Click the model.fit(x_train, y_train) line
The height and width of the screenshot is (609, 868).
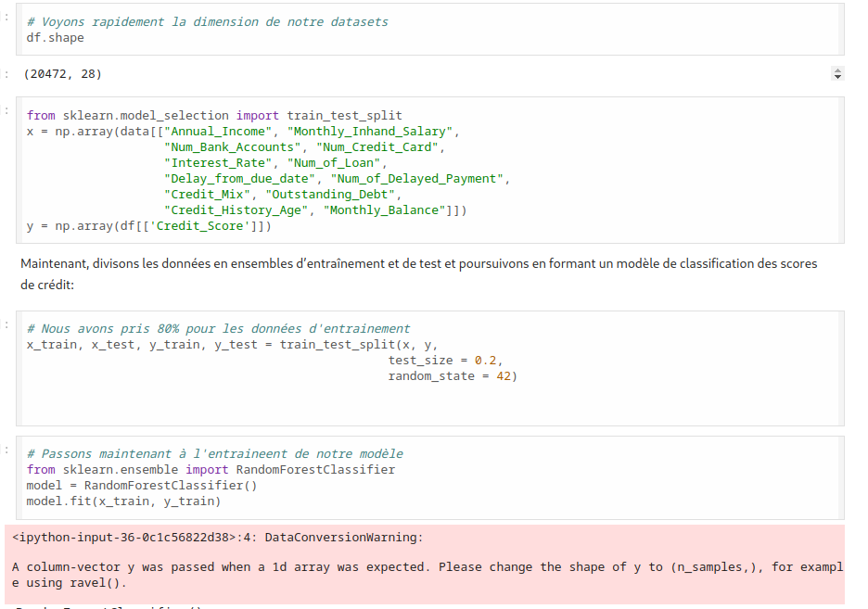(123, 501)
